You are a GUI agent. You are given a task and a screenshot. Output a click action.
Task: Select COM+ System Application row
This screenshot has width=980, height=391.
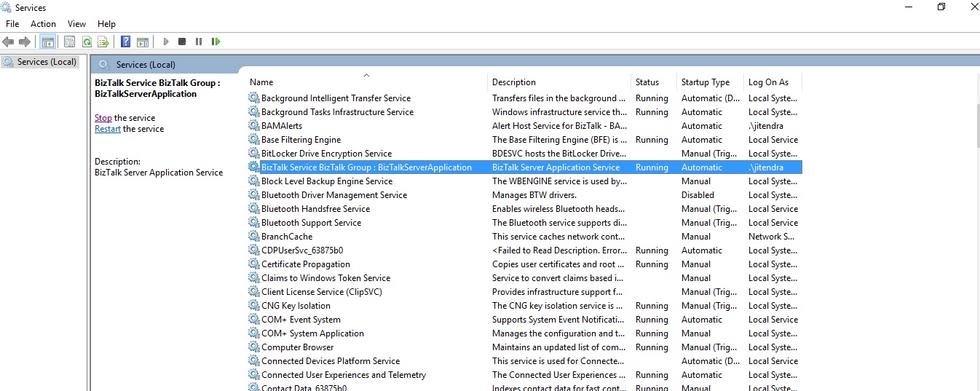click(x=524, y=333)
